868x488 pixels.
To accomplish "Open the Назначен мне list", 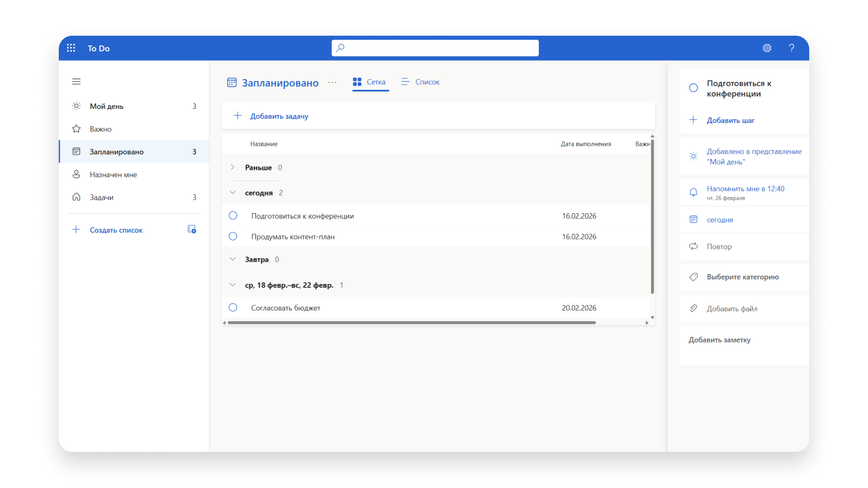I will click(113, 174).
